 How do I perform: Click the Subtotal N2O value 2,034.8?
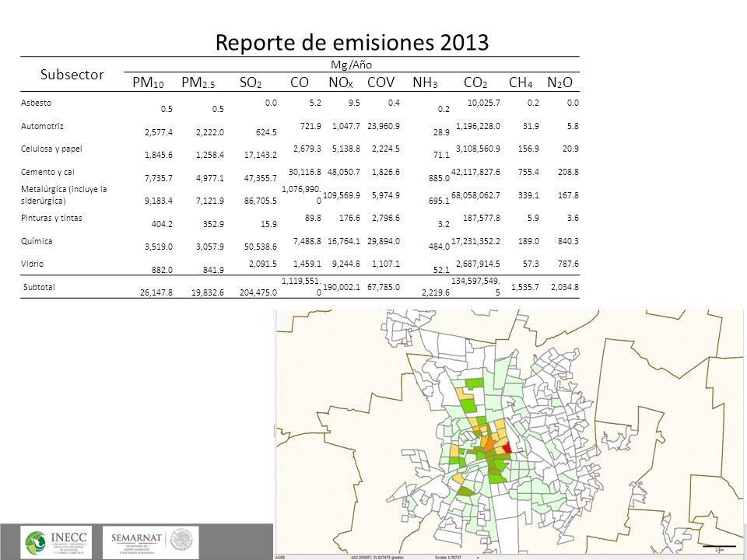[x=565, y=287]
